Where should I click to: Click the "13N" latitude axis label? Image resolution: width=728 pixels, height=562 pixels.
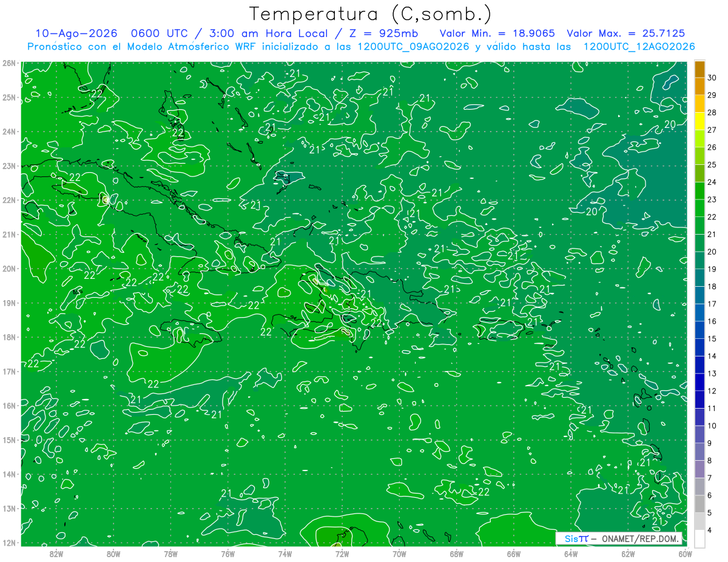[9, 508]
